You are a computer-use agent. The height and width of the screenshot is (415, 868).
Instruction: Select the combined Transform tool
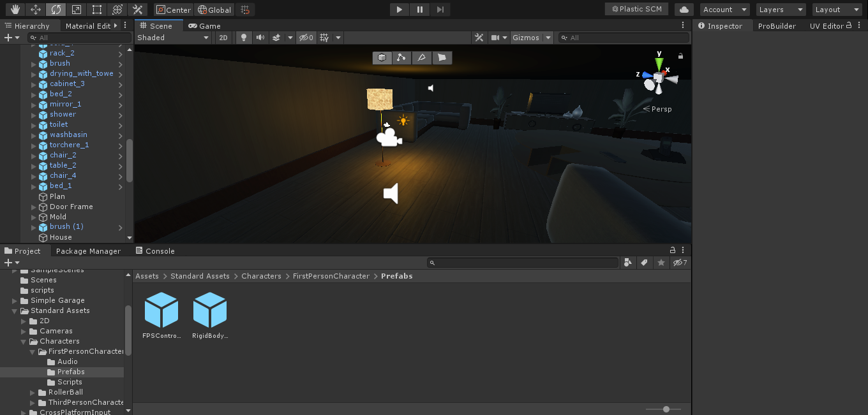[117, 10]
